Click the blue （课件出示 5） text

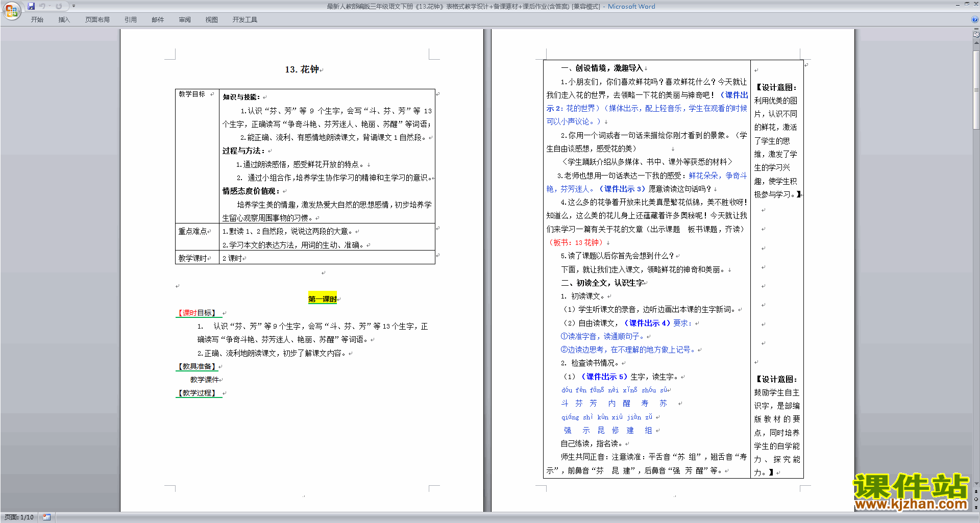click(604, 377)
